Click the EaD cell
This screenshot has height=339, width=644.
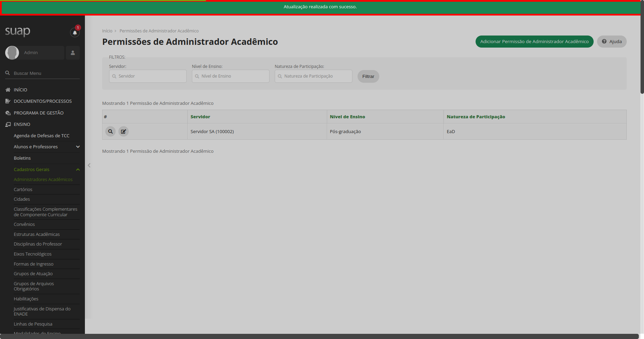point(535,131)
